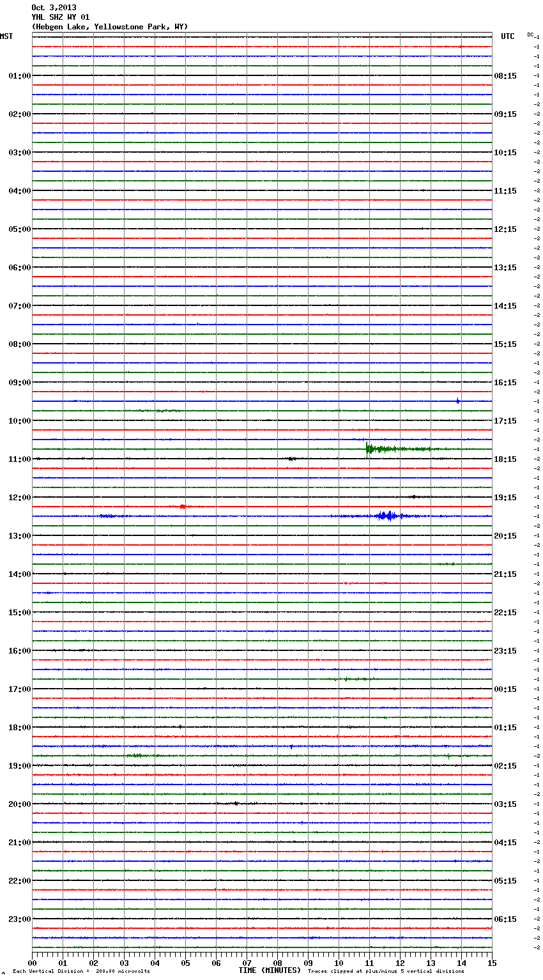Click the location text 'Hebgen Lake, Yellowstone Park, WY'

(x=110, y=27)
